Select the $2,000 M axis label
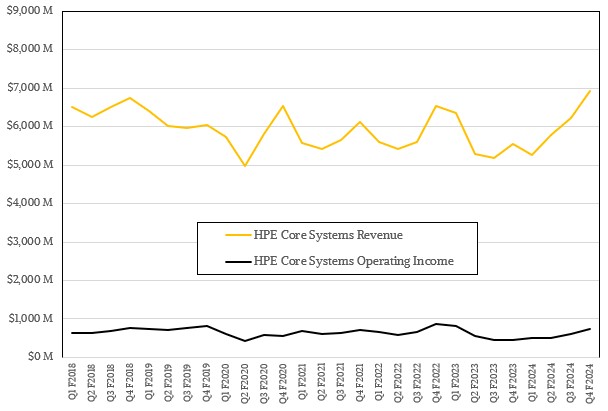The image size is (608, 411). 30,280
